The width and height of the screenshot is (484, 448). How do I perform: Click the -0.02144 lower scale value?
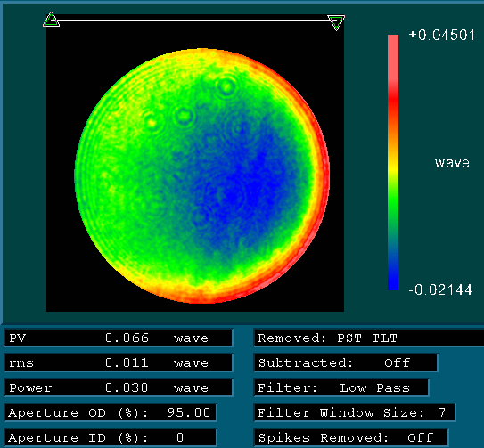click(x=440, y=290)
